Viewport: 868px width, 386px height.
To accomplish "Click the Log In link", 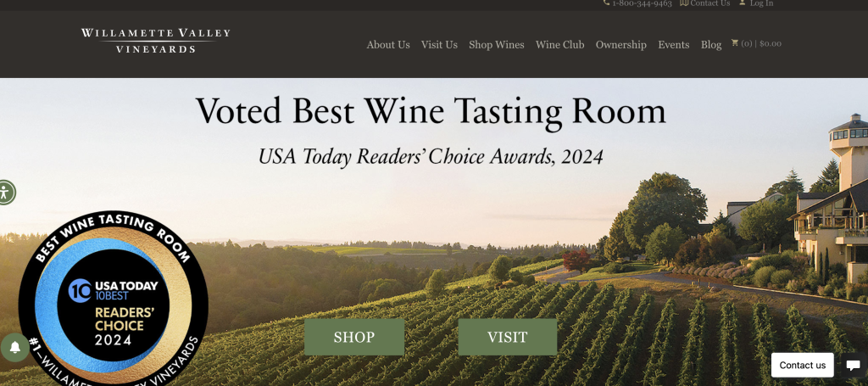I will 762,3.
